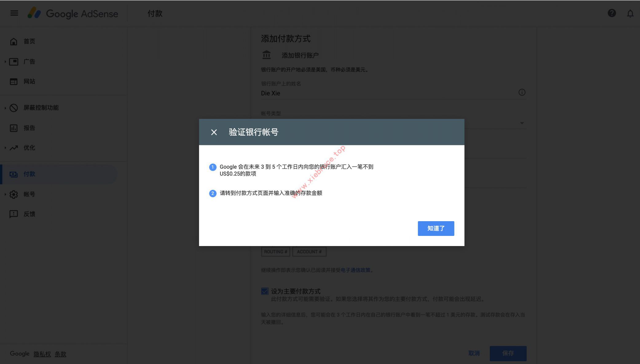
Task: Open the 条款 footer link
Action: (61, 354)
